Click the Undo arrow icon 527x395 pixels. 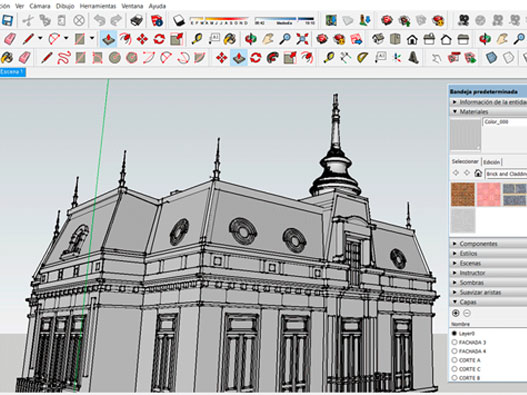click(x=99, y=21)
